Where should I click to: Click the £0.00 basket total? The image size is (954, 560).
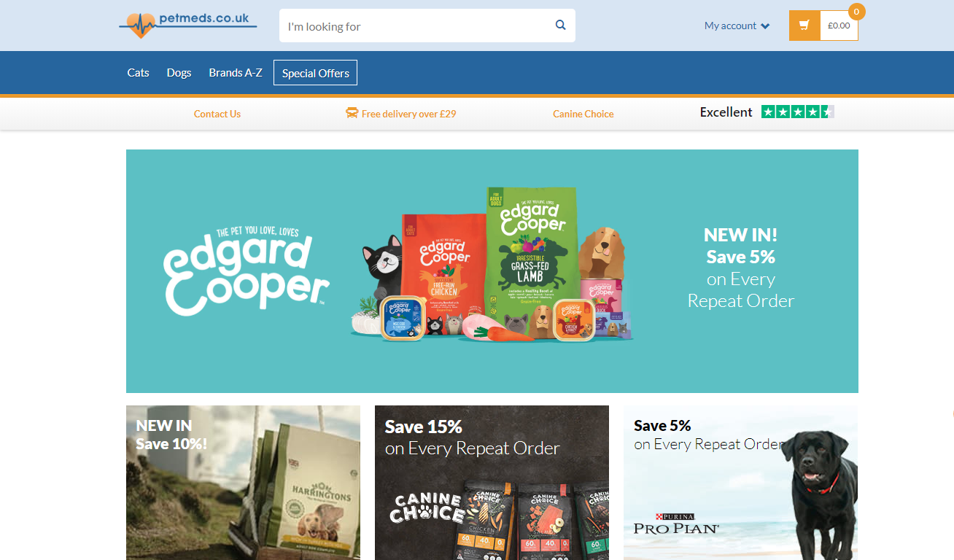coord(839,26)
